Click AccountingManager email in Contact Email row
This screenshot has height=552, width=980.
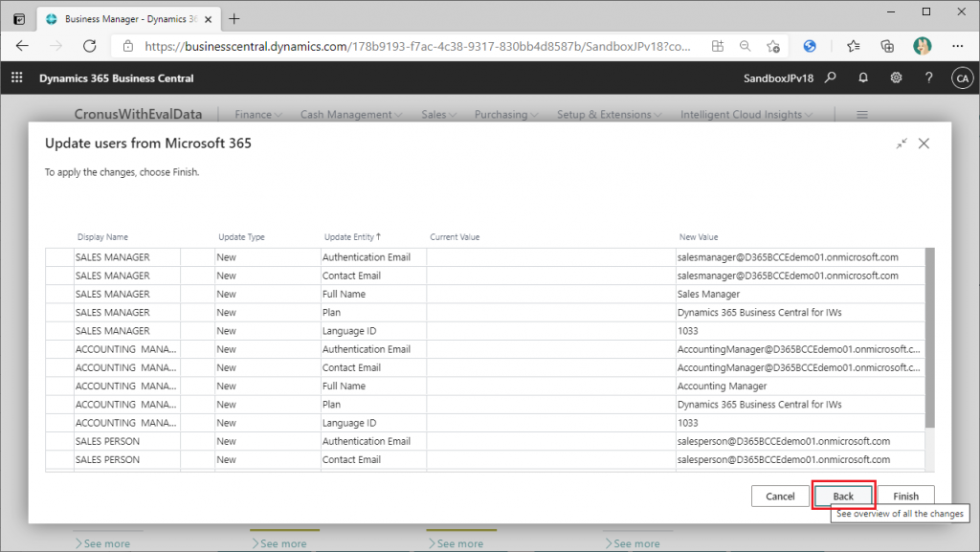click(x=799, y=367)
